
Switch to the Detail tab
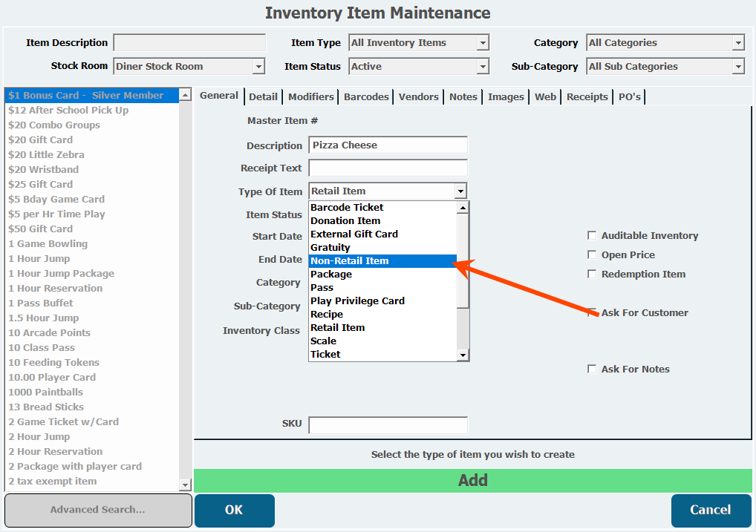click(x=263, y=96)
